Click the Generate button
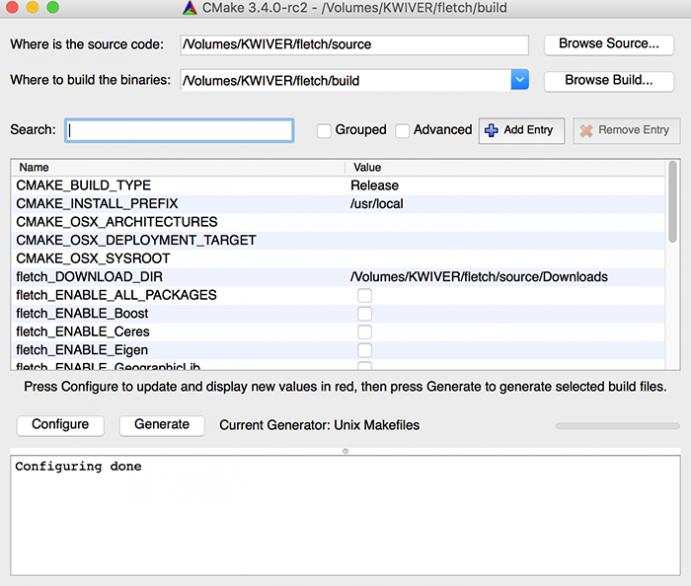This screenshot has width=691, height=586. pyautogui.click(x=162, y=425)
